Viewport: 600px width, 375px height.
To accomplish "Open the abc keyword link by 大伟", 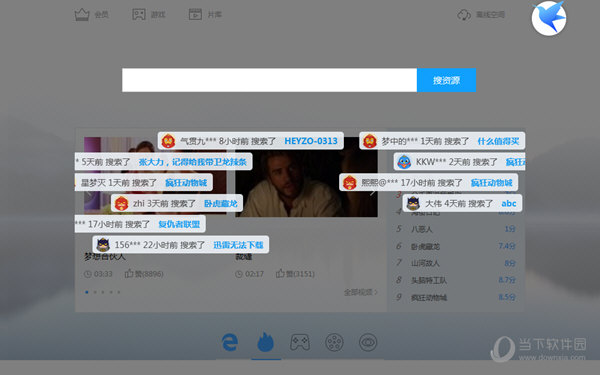I will click(x=509, y=203).
